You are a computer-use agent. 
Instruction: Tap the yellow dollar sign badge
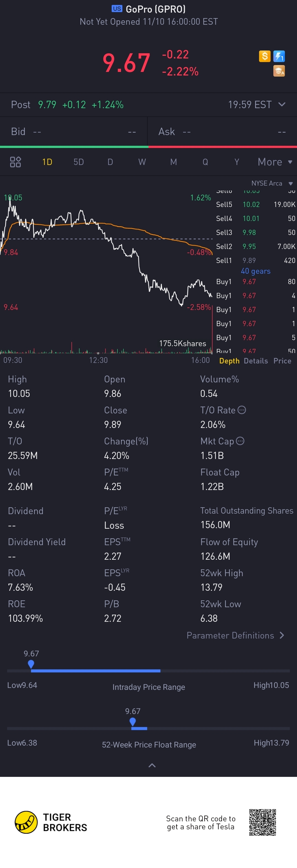pyautogui.click(x=265, y=56)
